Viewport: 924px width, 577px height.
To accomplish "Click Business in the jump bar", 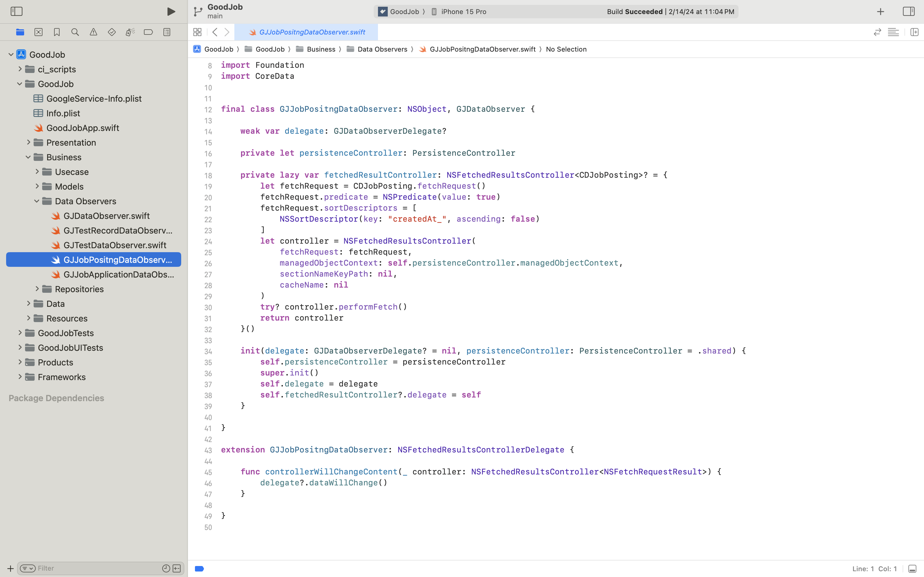I will click(x=321, y=49).
